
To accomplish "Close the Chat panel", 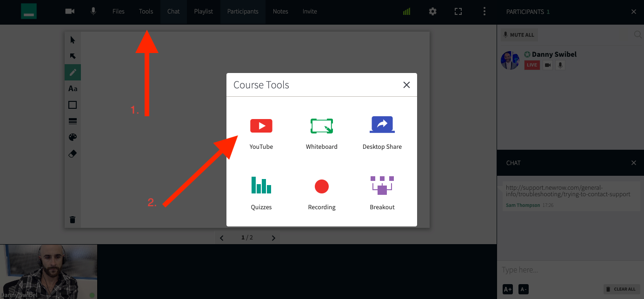I will [x=634, y=163].
